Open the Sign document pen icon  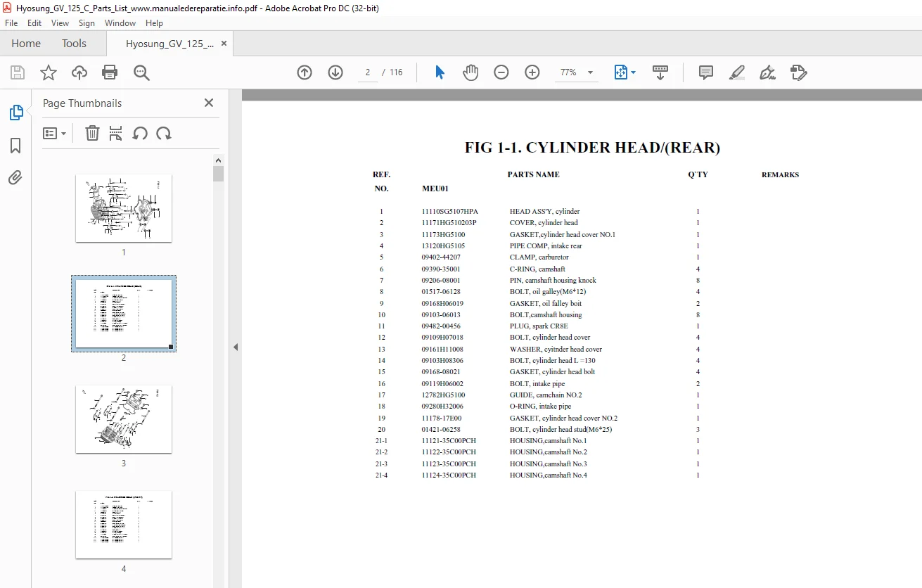pos(767,72)
